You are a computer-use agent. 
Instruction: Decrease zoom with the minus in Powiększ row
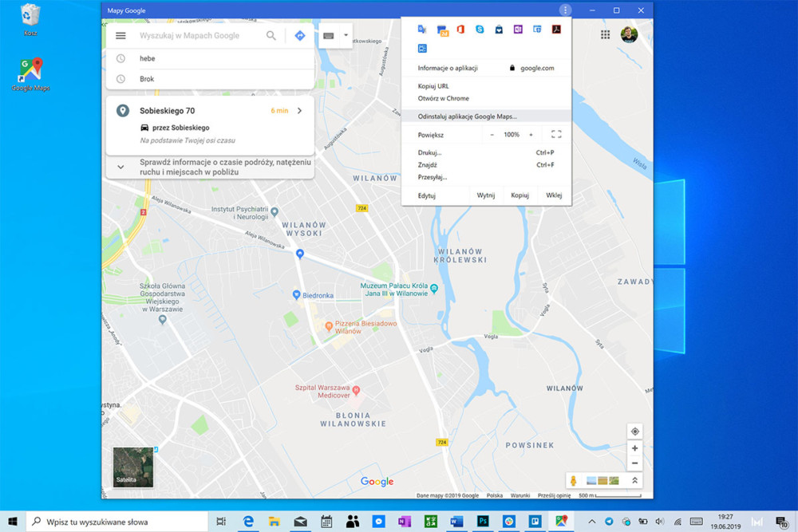492,135
